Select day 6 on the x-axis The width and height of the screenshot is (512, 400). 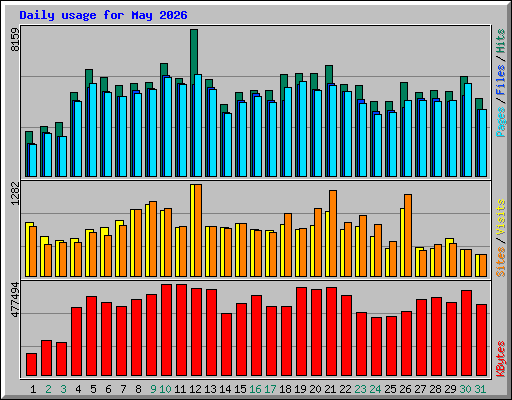pyautogui.click(x=108, y=389)
